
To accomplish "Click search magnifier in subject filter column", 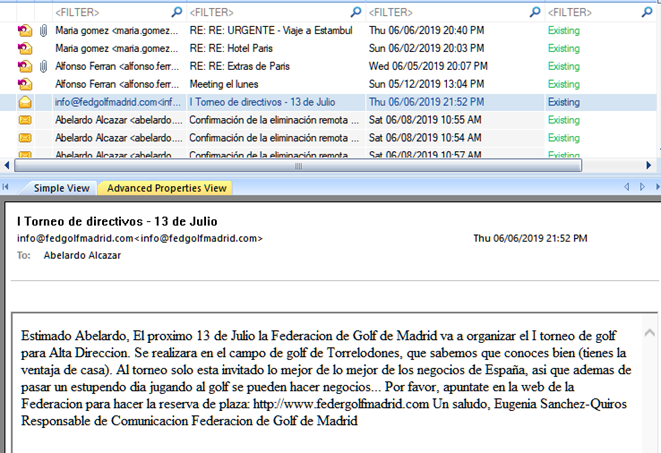I will tap(356, 12).
